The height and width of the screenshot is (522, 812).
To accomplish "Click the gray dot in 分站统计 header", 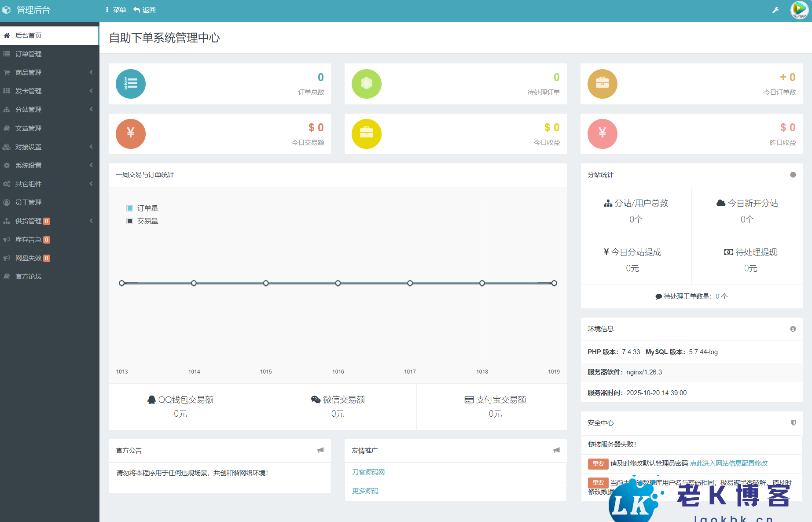I will (793, 175).
